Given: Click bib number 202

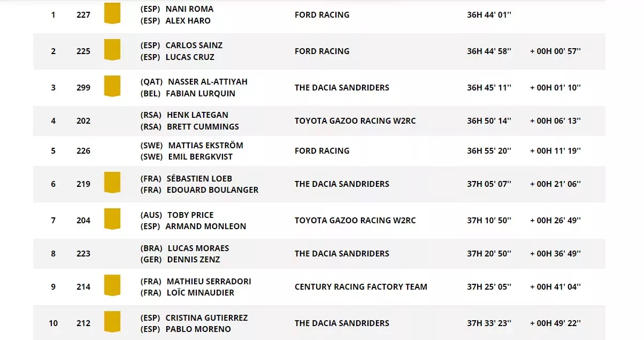Looking at the screenshot, I should point(83,121).
